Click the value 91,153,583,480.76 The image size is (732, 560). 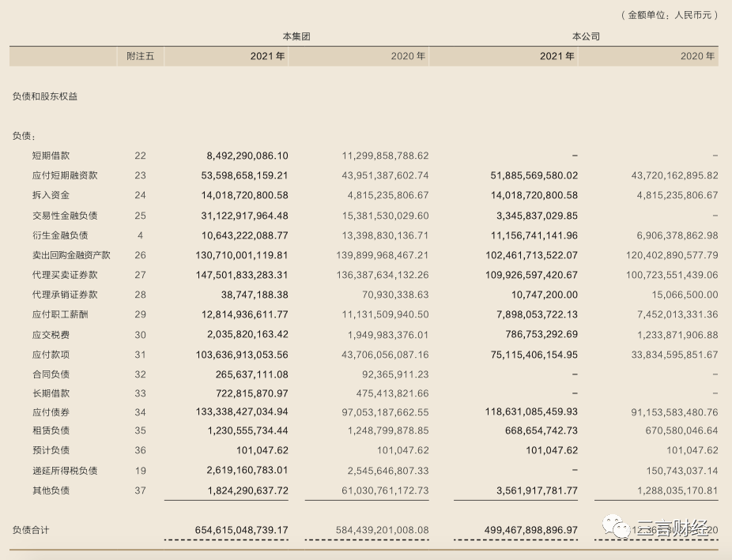[x=674, y=412]
